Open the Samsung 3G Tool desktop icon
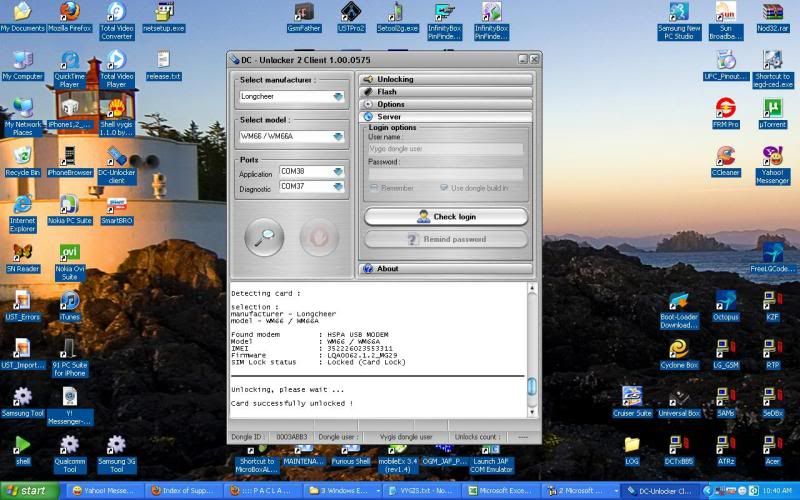This screenshot has height=500, width=800. pos(116,454)
